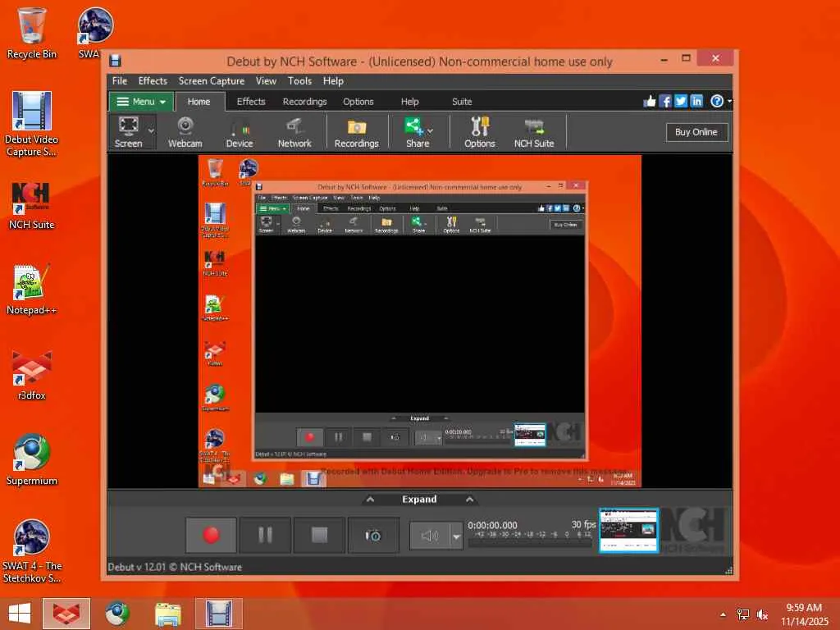Start recording with the red Record button

click(x=211, y=535)
